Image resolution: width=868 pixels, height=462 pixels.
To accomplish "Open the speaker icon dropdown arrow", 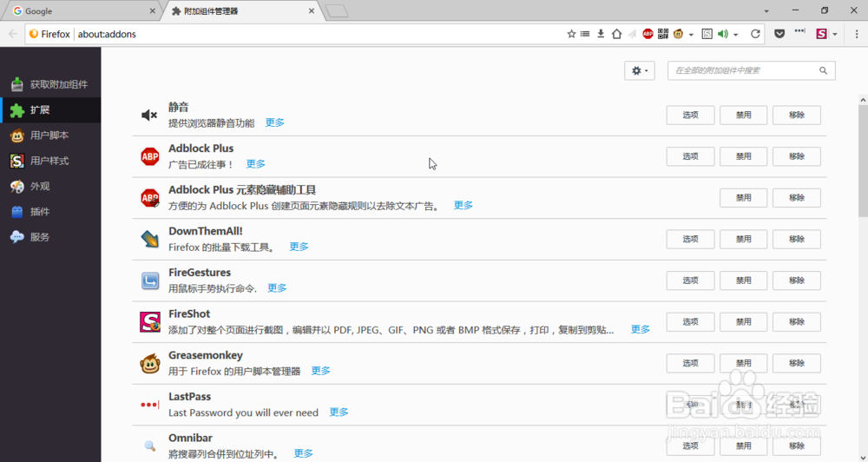I will coord(736,35).
